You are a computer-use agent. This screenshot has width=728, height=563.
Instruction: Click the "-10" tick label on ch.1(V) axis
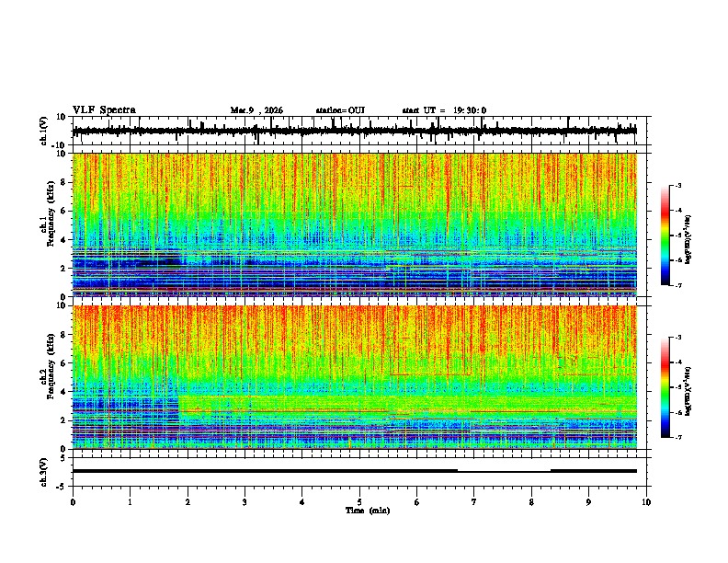(x=60, y=145)
